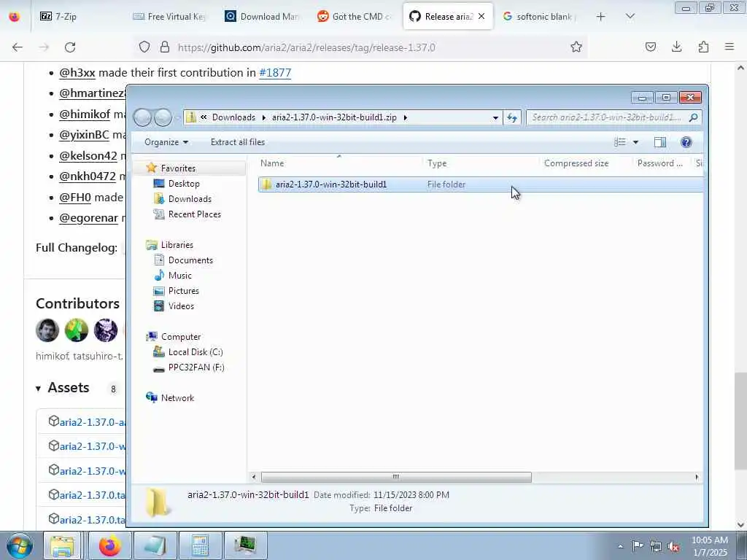Click the horizontal scrollbar thumb in Explorer
The image size is (747, 560).
pos(396,477)
